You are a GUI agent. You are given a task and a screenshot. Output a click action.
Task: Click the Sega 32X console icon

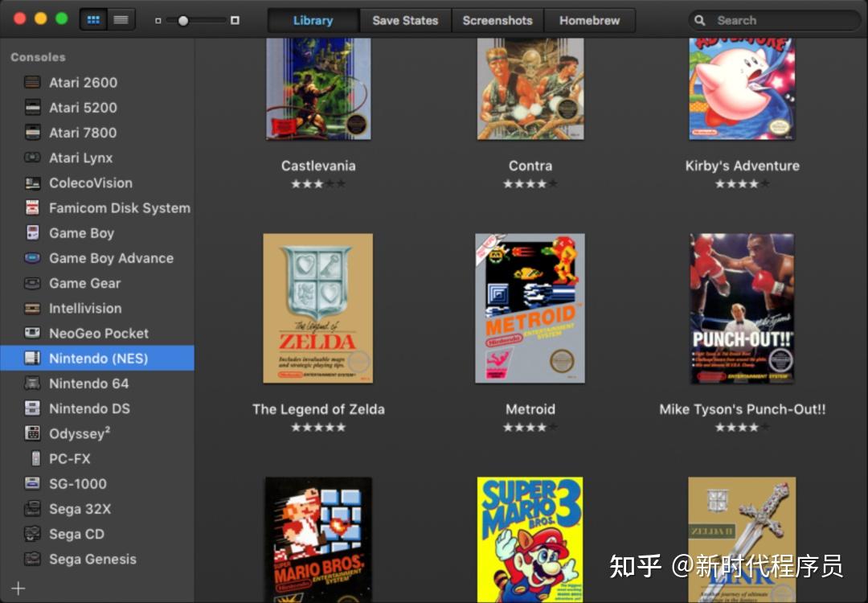pos(33,508)
